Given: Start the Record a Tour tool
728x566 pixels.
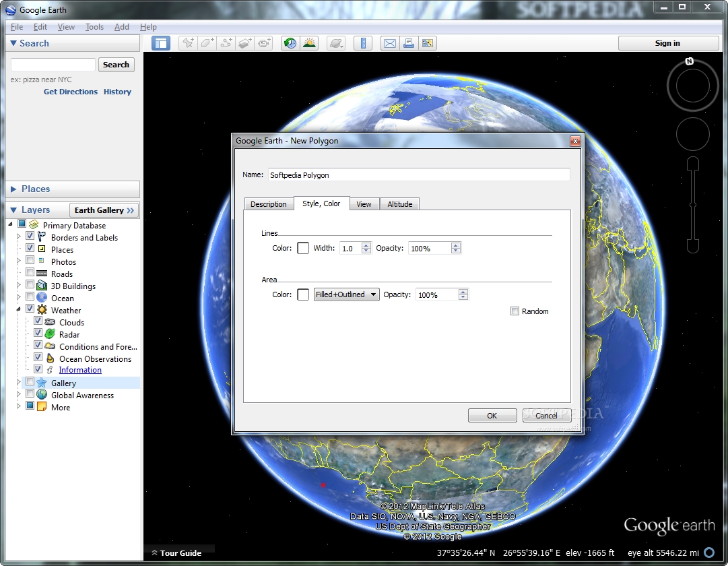Looking at the screenshot, I should pos(264,43).
